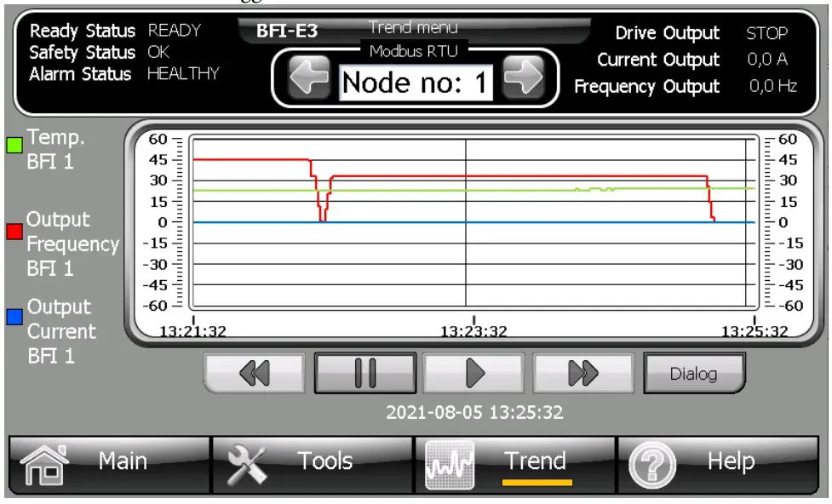Click the Alarm Status label
Viewport: 832px width, 504px height.
pyautogui.click(x=80, y=74)
